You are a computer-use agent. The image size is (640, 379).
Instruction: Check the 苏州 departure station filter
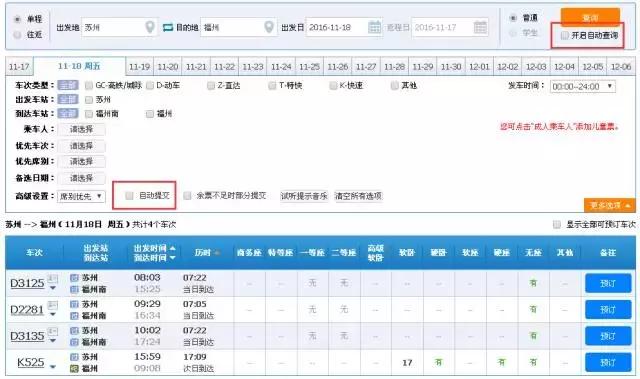pos(89,100)
